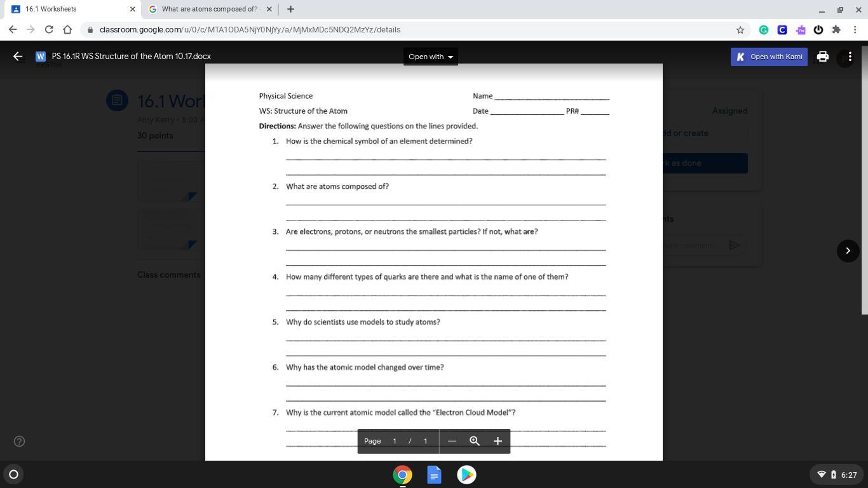Open the document with Kami

coord(769,57)
